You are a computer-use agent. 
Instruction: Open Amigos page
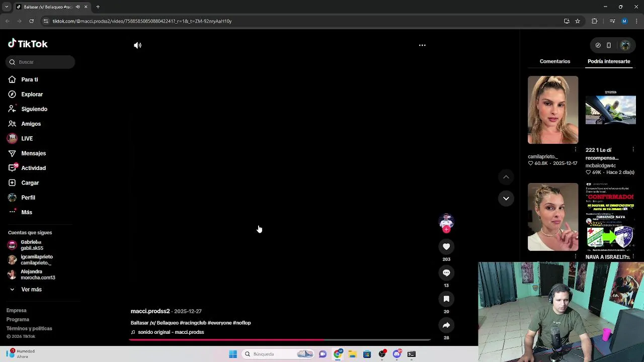(x=31, y=124)
